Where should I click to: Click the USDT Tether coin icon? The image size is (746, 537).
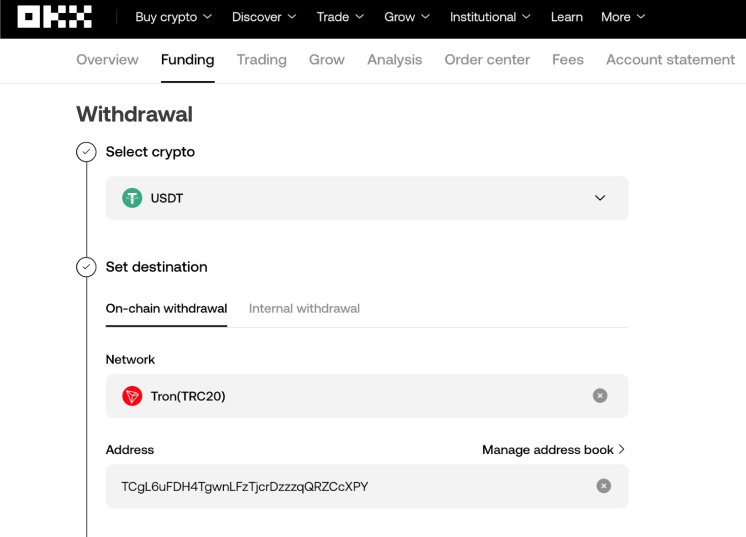tap(132, 198)
